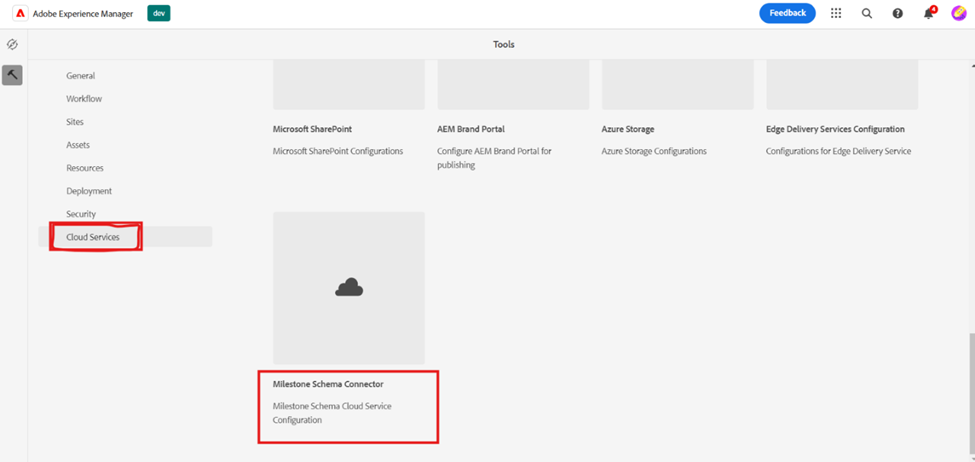Open the user profile avatar

click(x=958, y=13)
